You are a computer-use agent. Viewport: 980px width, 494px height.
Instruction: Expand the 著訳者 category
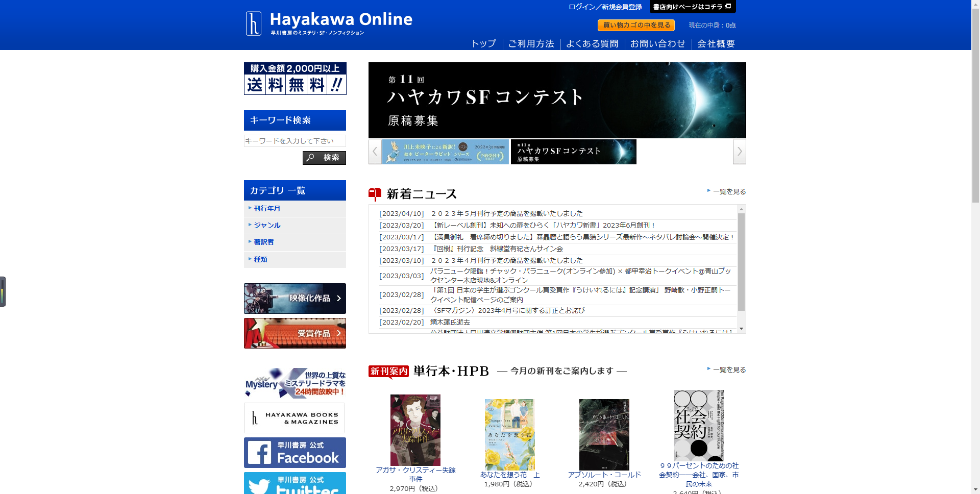pyautogui.click(x=295, y=242)
